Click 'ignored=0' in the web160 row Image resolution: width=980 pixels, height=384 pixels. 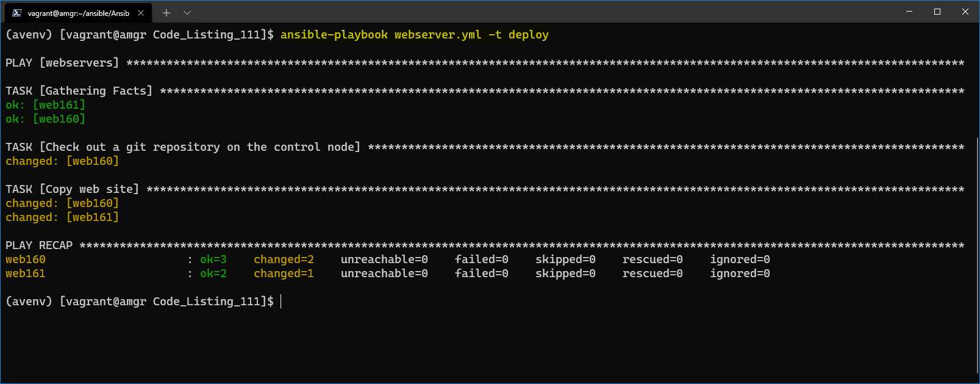(740, 259)
